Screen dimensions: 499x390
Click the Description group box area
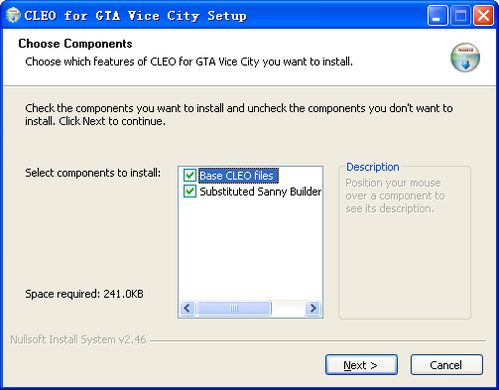tap(404, 260)
